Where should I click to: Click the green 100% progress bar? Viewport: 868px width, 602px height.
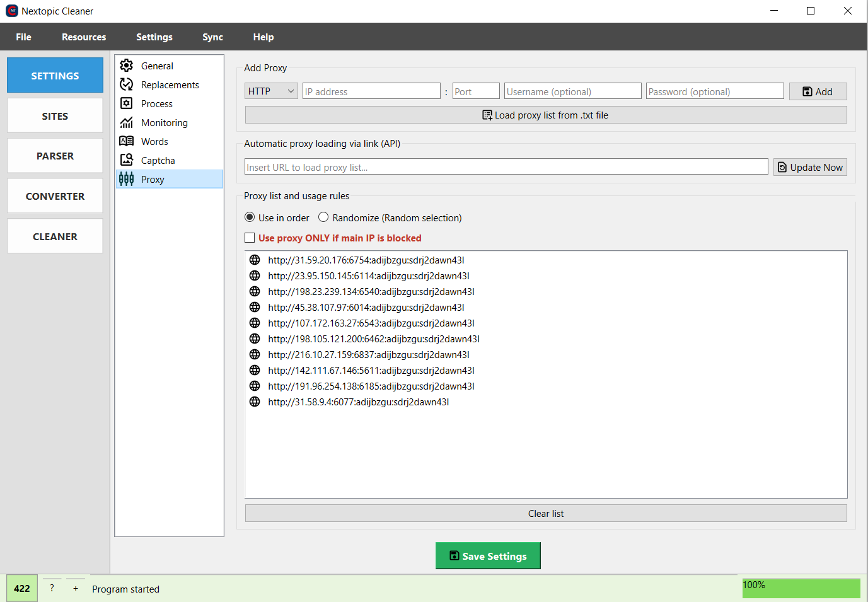(x=801, y=588)
